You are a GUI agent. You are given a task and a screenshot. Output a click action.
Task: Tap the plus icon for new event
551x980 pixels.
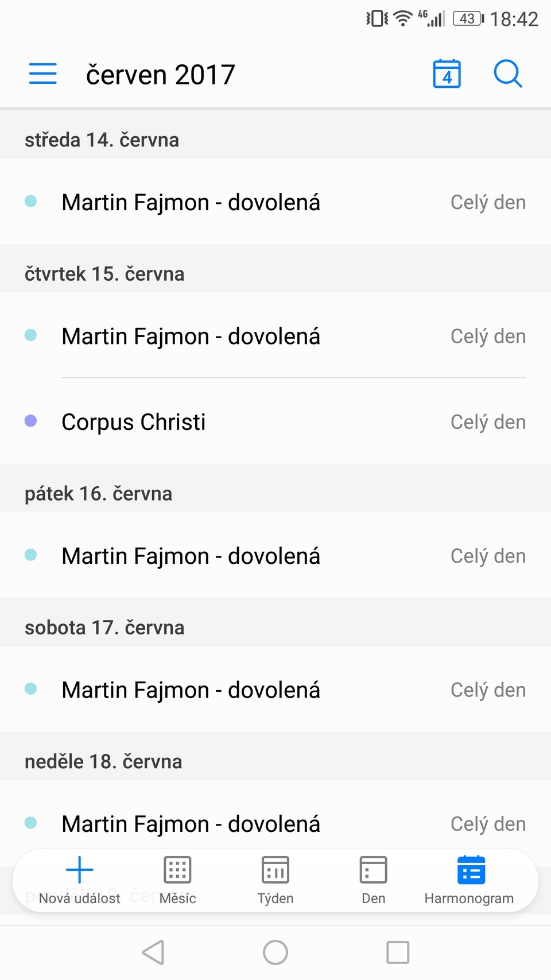(80, 870)
